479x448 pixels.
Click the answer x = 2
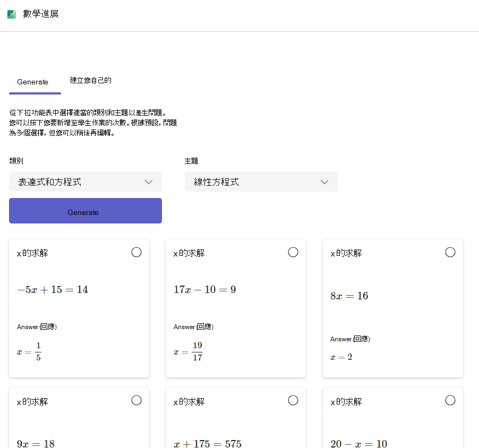tap(341, 357)
